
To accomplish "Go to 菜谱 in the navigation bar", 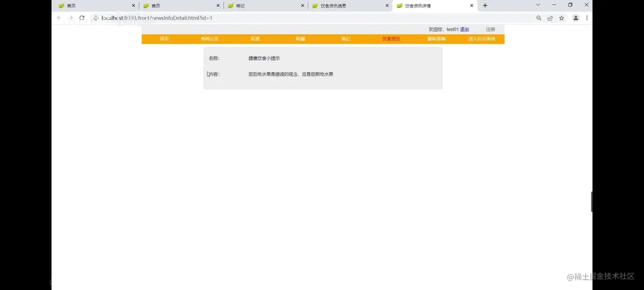I will tap(255, 39).
